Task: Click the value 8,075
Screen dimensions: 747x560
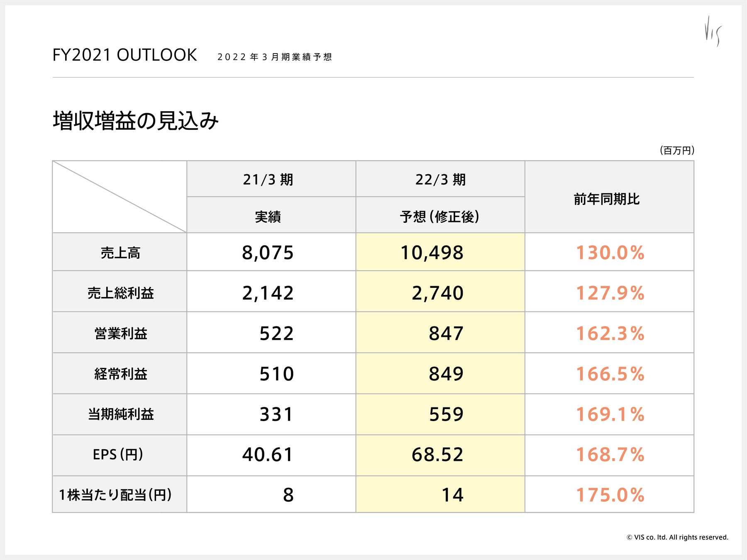Action: [x=268, y=253]
